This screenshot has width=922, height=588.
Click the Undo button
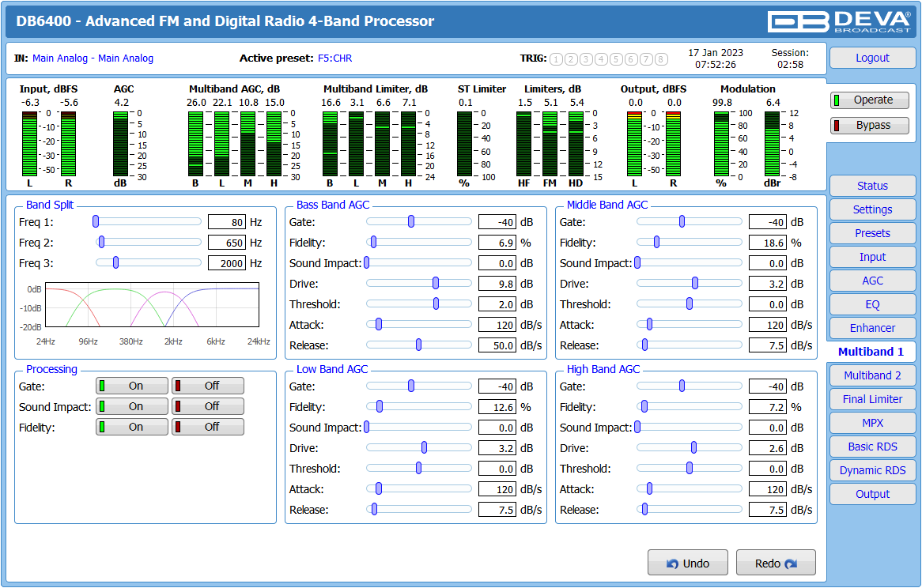[x=688, y=563]
